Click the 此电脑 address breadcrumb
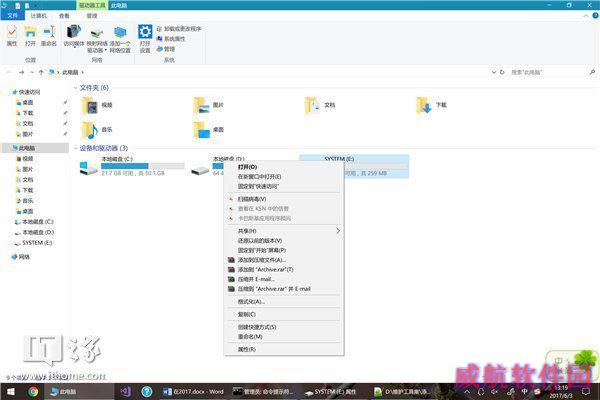Image resolution: width=600 pixels, height=400 pixels. pyautogui.click(x=70, y=72)
